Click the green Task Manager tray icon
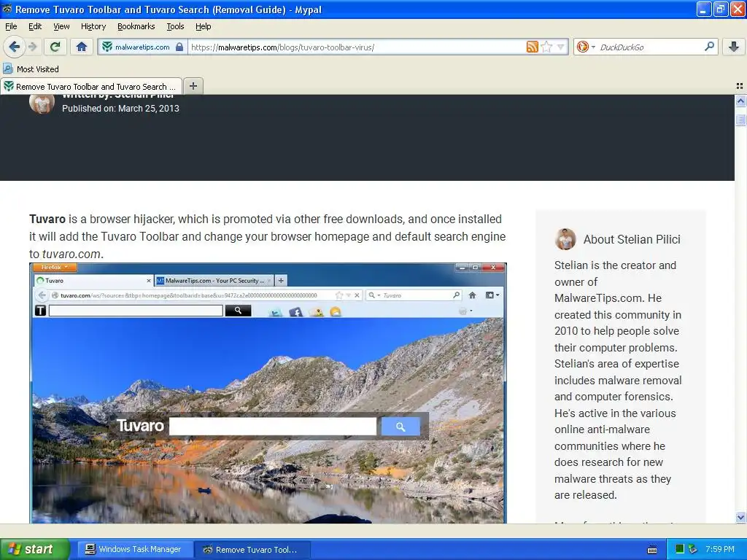This screenshot has height=560, width=747. [x=679, y=549]
